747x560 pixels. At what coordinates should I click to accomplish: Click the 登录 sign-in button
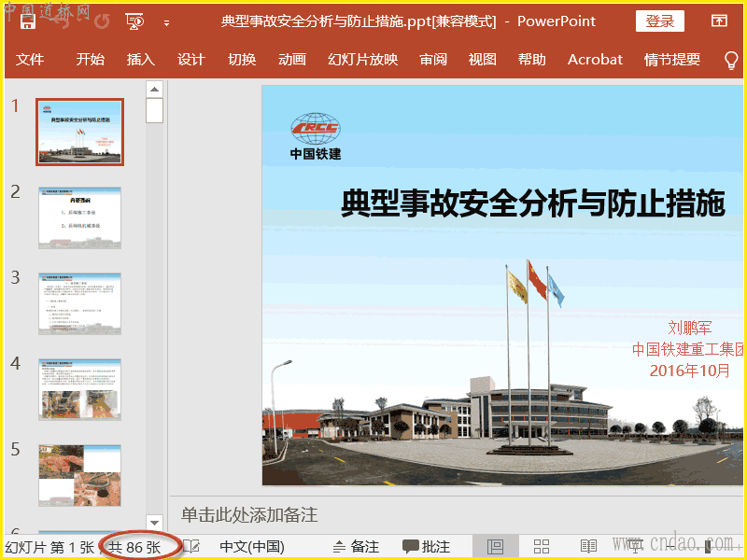(660, 21)
